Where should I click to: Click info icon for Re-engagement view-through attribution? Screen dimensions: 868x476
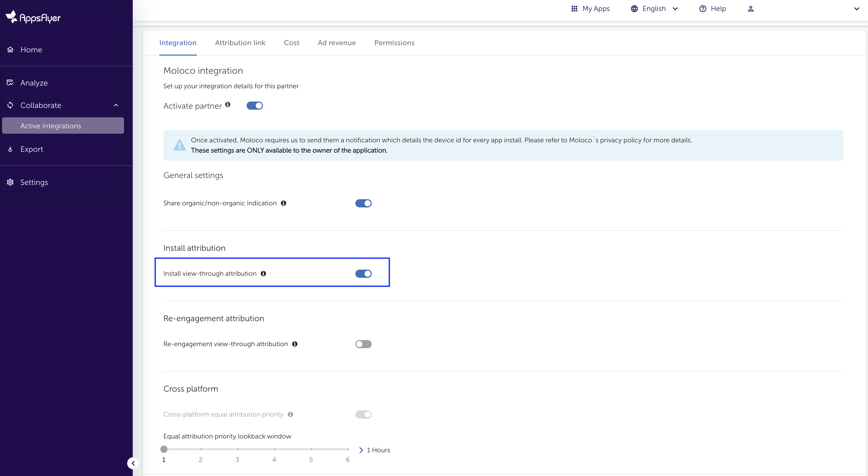pos(295,344)
